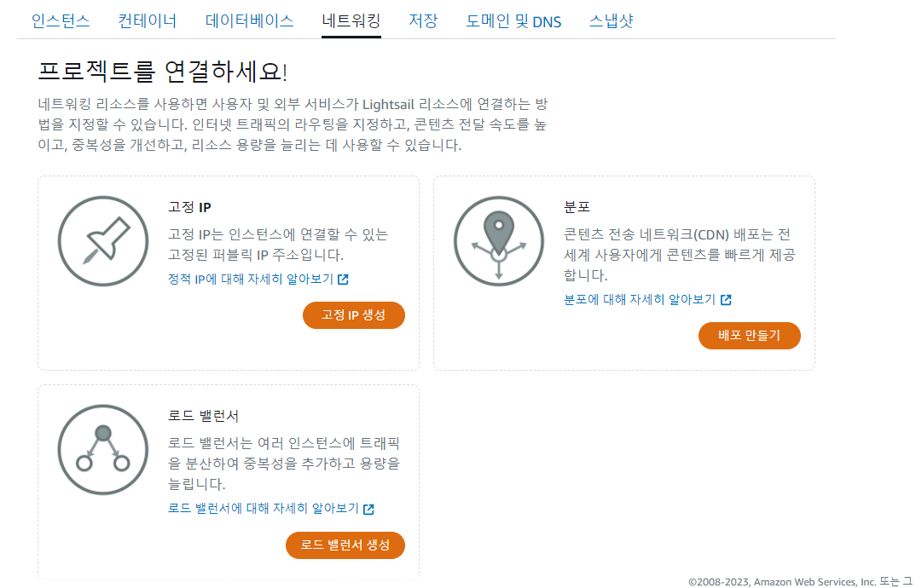Click the external link icon beside 정적 IP link
The image size is (916, 588).
pyautogui.click(x=344, y=280)
